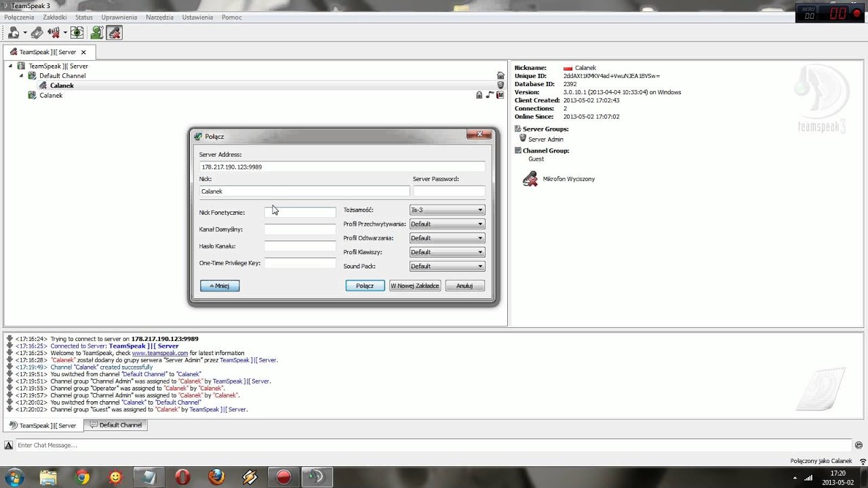Open the www.teamspeak.com link in log
Viewport: 868px width, 488px height.
coord(160,353)
